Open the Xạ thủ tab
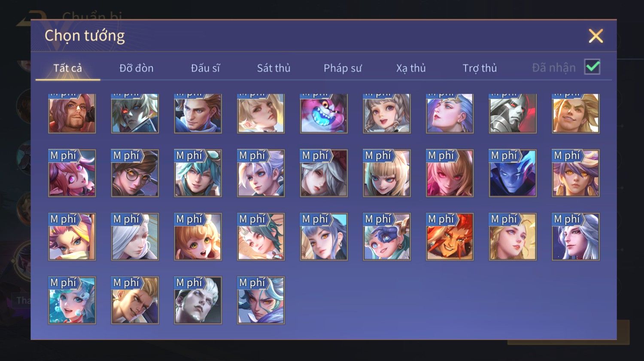644x361 pixels. 411,68
